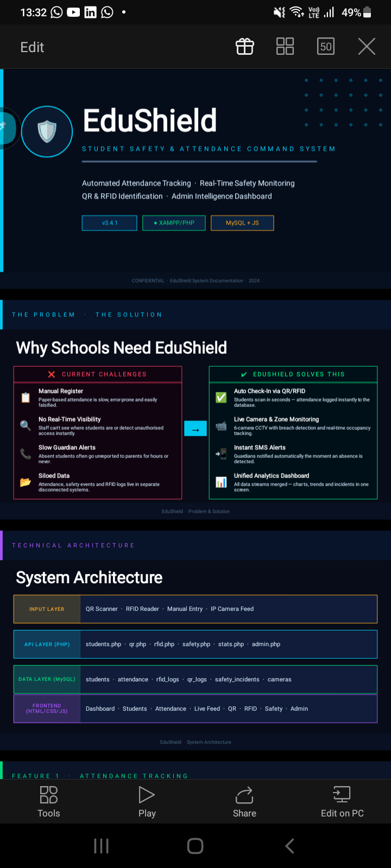Tap the Edit button in the top bar
Image resolution: width=391 pixels, height=868 pixels.
click(32, 47)
